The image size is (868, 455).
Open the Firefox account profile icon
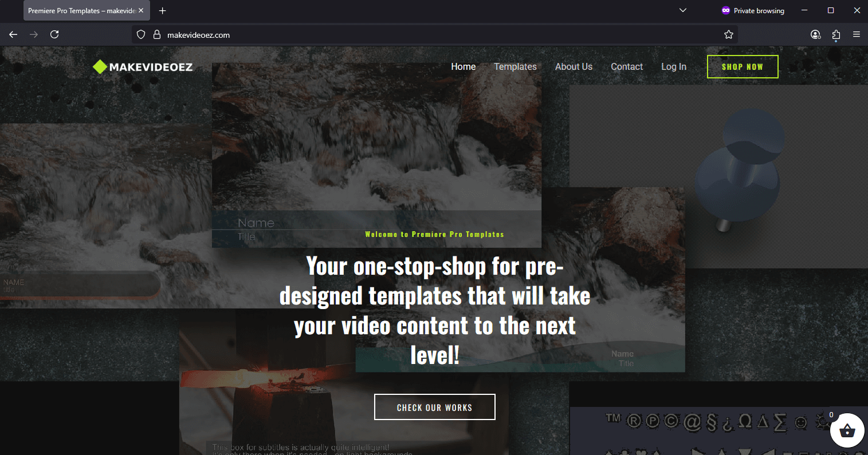815,35
